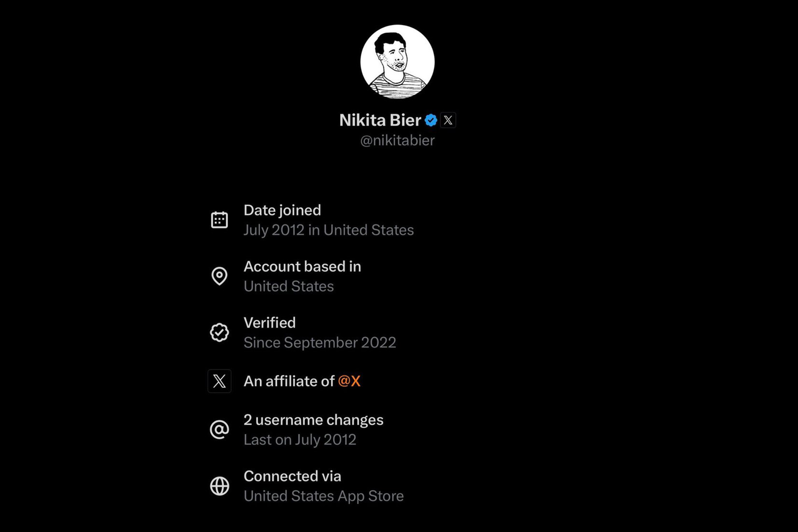798x532 pixels.
Task: Click the Nikita Bier profile avatar
Action: click(x=397, y=62)
